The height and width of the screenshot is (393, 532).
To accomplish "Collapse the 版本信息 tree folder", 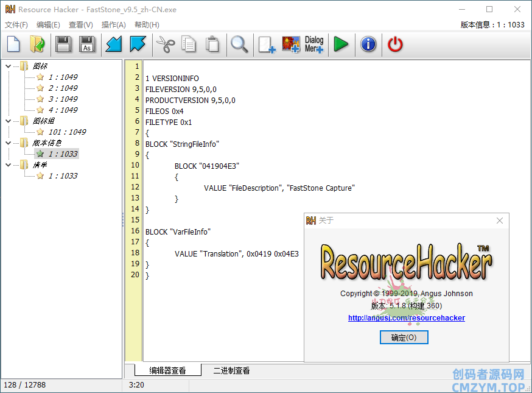I will (8, 143).
